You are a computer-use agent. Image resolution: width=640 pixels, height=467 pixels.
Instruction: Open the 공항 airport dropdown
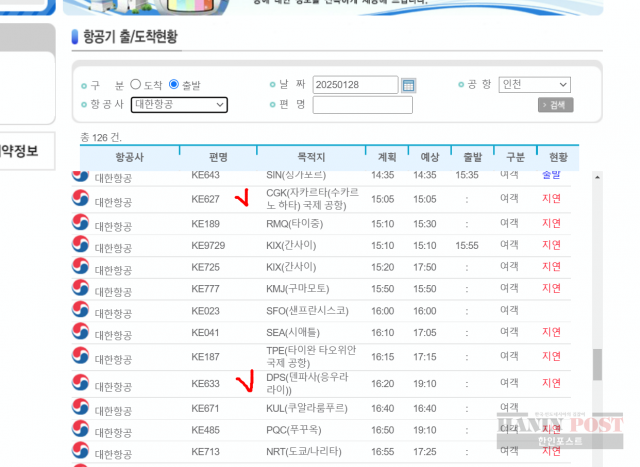535,85
